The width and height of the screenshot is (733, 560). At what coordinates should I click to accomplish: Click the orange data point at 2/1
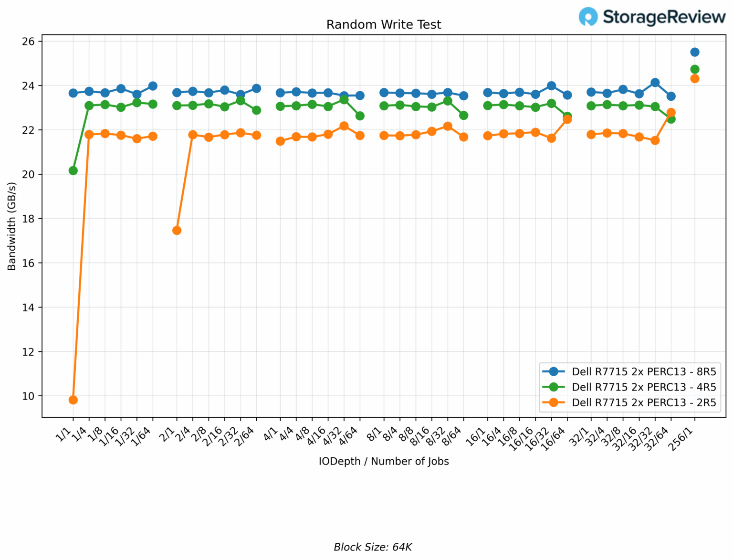pyautogui.click(x=177, y=231)
